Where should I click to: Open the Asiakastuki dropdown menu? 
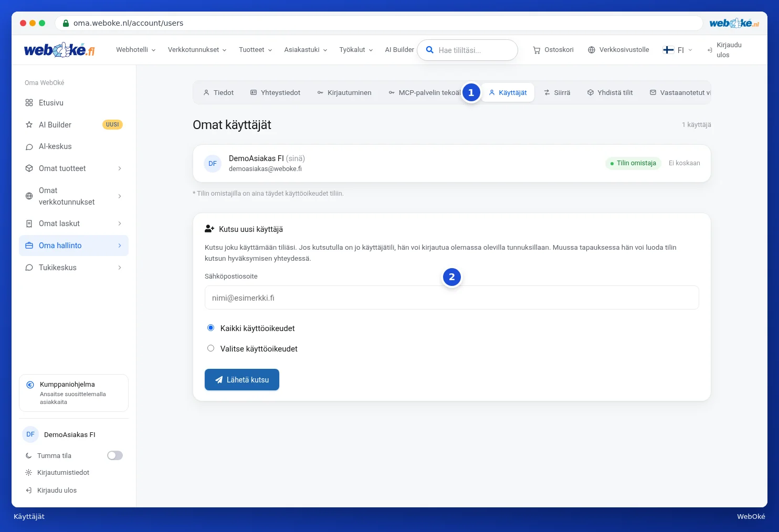(306, 50)
